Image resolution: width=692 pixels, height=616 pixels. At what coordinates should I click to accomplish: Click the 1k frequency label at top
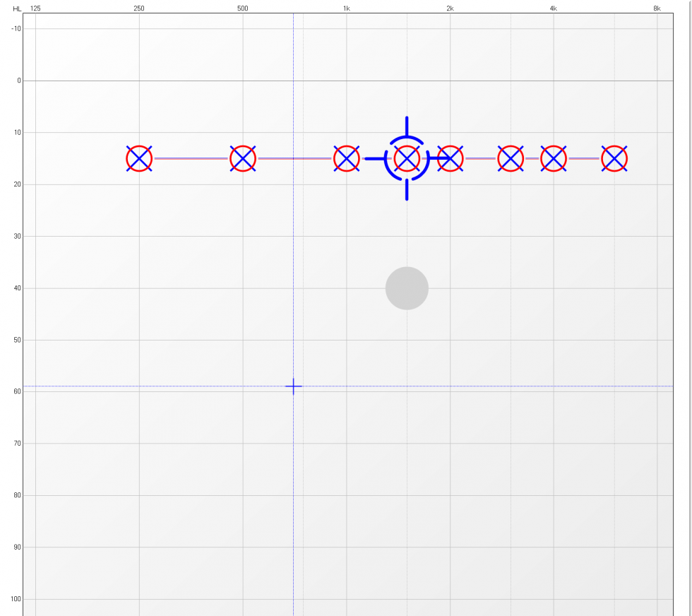click(346, 8)
